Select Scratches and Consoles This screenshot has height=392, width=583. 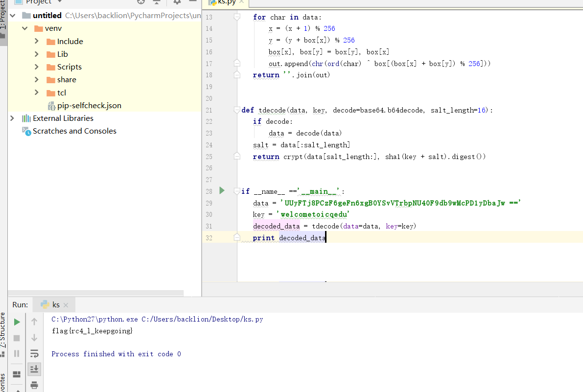click(74, 131)
